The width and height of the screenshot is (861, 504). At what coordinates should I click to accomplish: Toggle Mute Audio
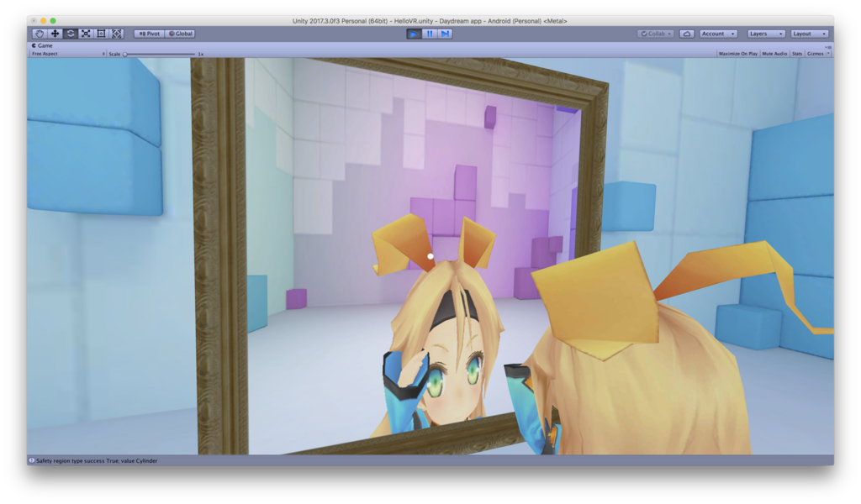click(x=774, y=54)
